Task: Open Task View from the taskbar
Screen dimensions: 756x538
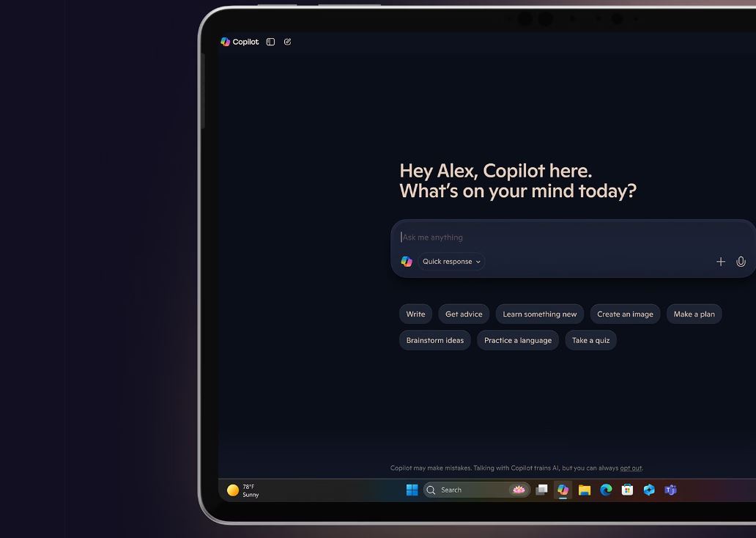Action: pos(541,490)
